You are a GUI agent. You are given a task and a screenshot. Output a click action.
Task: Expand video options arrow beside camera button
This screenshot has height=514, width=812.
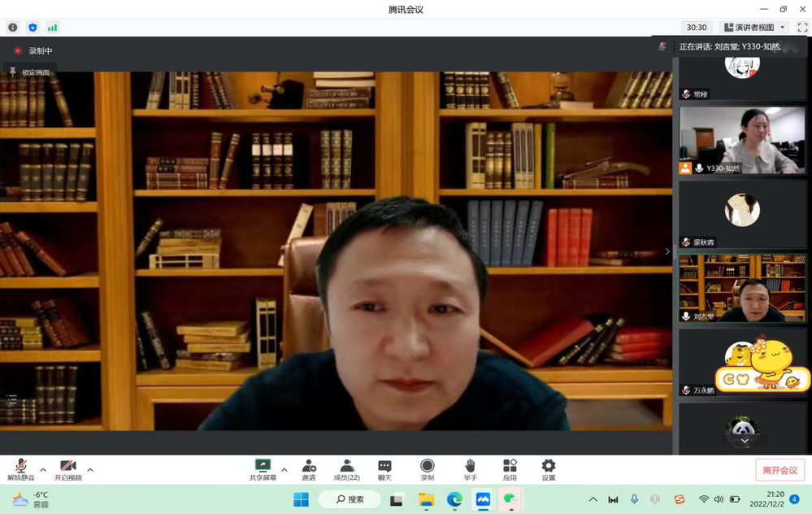(x=90, y=469)
